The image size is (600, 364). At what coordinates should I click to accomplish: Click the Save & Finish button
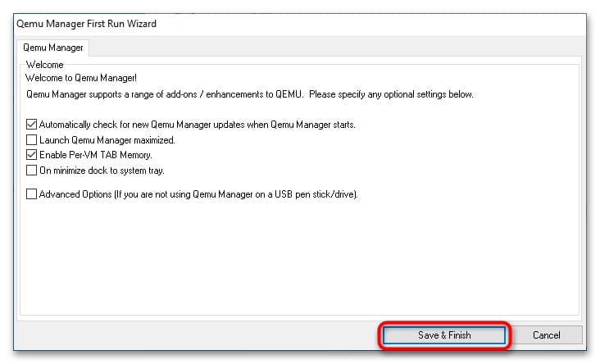pos(445,334)
